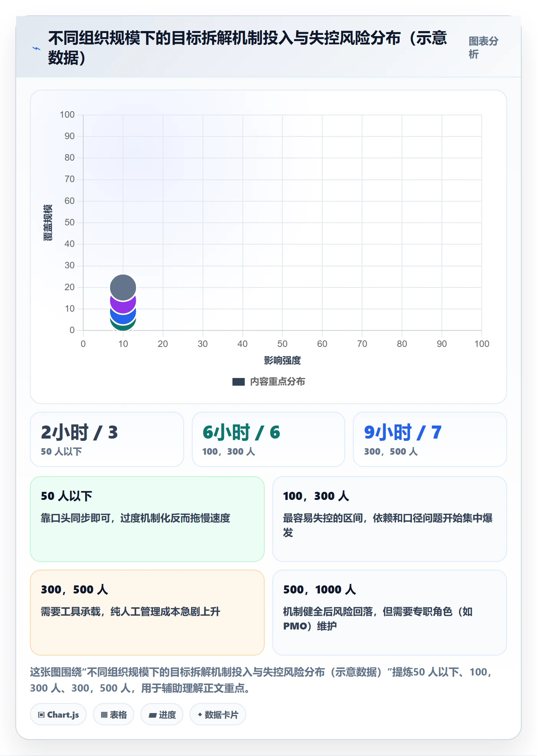The image size is (537, 756).
Task: Open the 6小时 / 6 stat card
Action: (x=268, y=439)
